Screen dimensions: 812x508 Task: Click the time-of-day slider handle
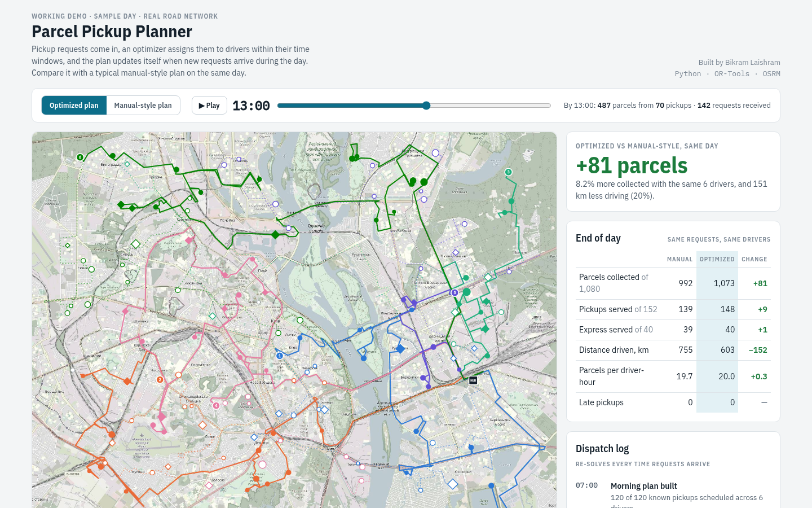pyautogui.click(x=426, y=106)
